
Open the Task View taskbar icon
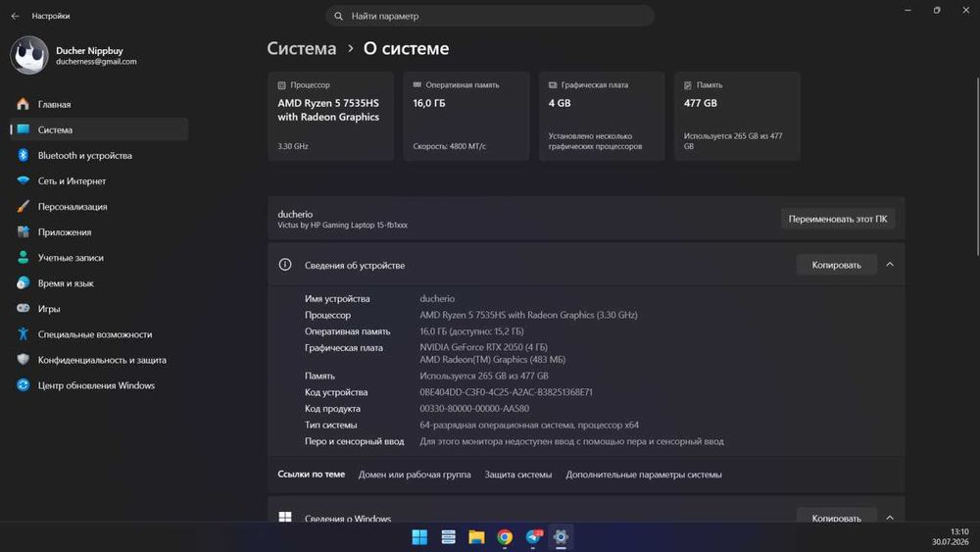pyautogui.click(x=448, y=537)
